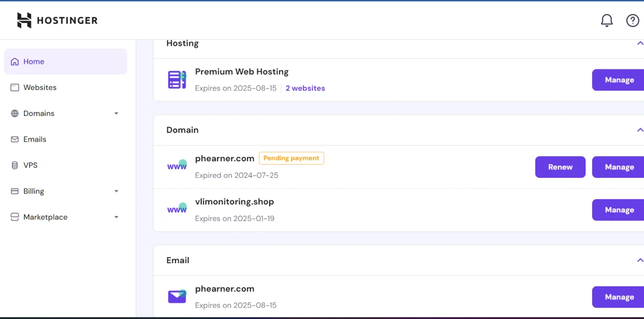The image size is (644, 319).
Task: Click phearner.com in the Email section
Action: [x=225, y=289]
